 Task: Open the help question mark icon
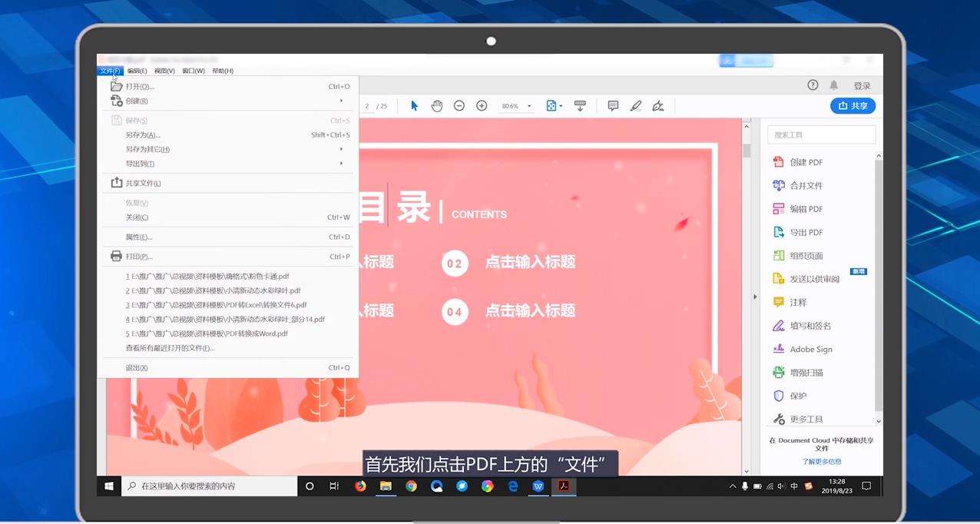pyautogui.click(x=813, y=85)
